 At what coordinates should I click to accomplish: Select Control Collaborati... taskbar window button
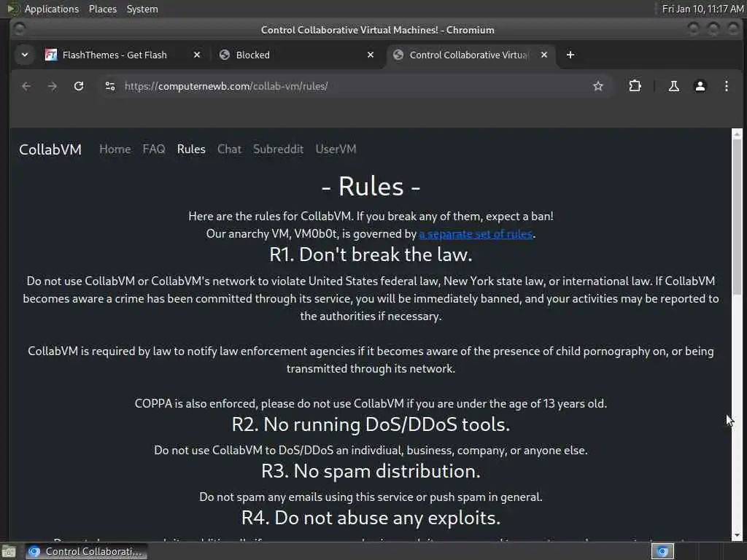click(86, 551)
